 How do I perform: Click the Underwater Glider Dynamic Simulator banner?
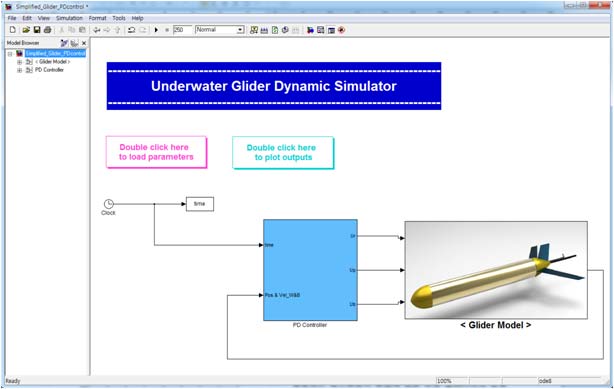click(274, 86)
